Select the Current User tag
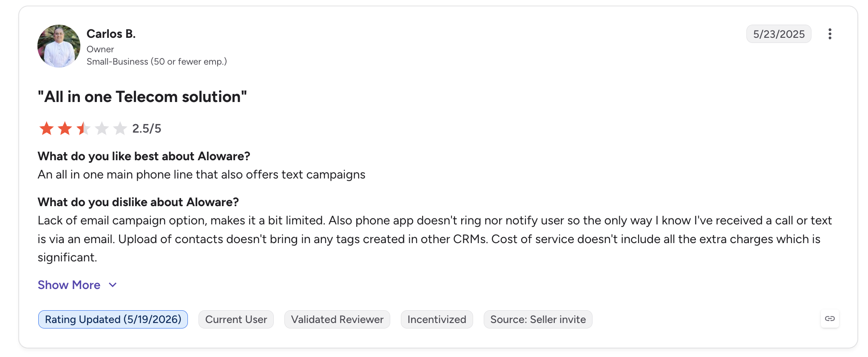 [236, 320]
